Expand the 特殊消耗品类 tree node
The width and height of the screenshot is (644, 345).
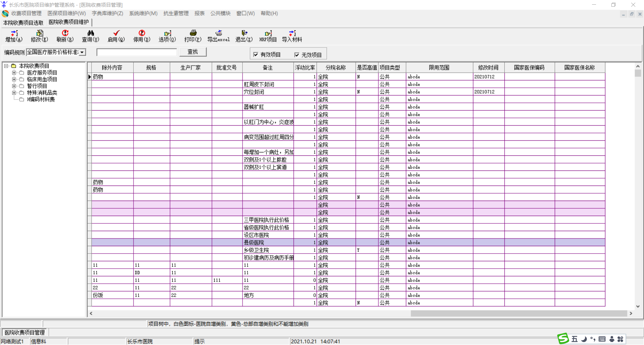point(14,93)
